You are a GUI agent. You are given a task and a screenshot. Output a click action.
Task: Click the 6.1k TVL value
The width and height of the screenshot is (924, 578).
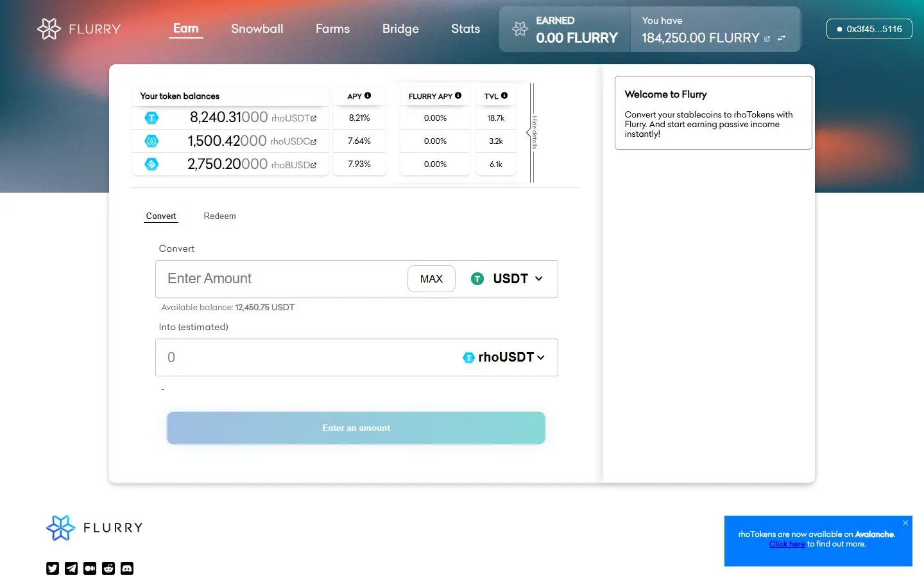click(496, 164)
